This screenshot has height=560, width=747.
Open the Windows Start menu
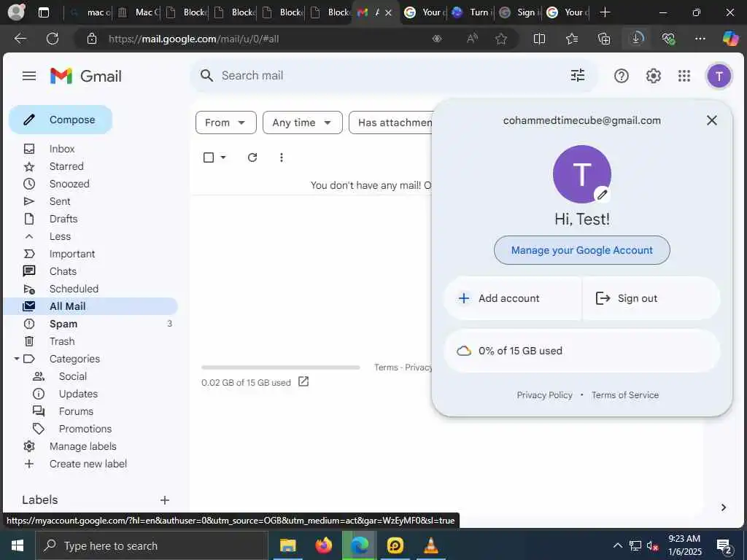(x=18, y=545)
